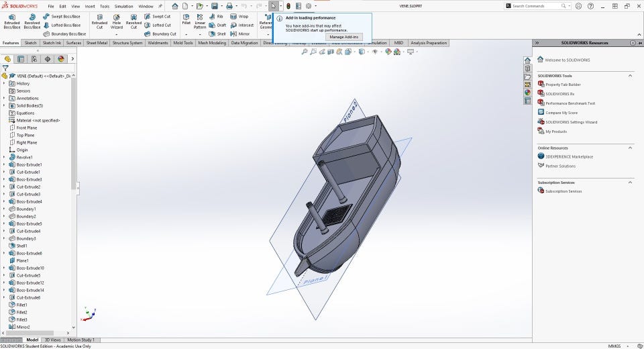
Task: Click the Zoom to Fit view icon
Action: tap(305, 52)
